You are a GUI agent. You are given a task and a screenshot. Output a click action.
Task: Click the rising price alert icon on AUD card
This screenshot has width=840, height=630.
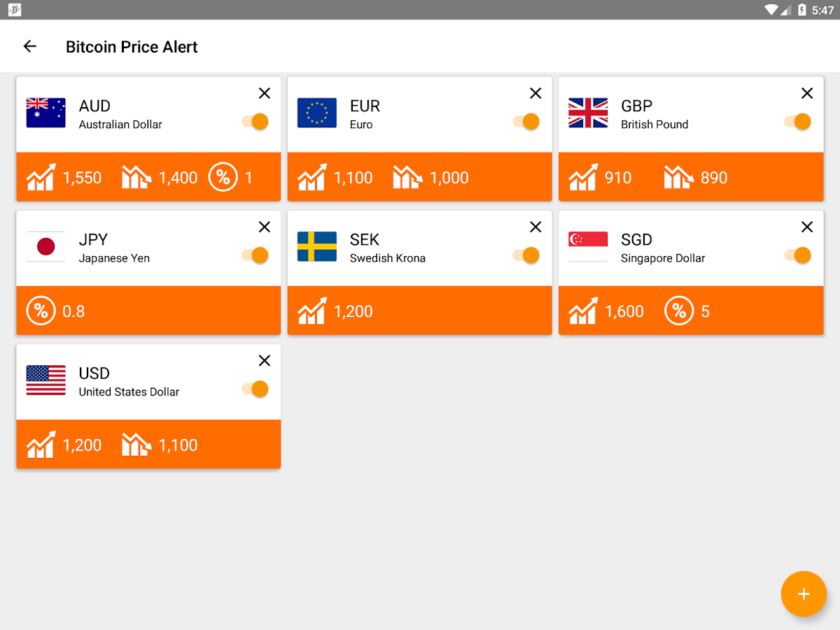41,177
